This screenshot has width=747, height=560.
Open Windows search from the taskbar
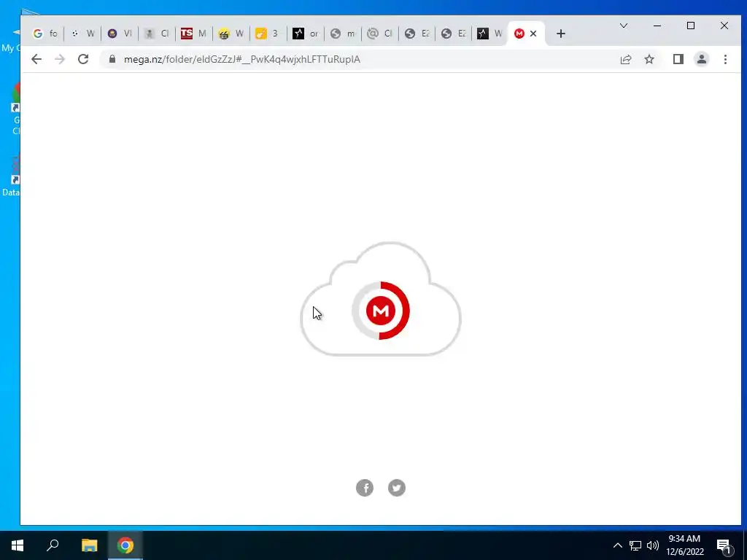53,545
